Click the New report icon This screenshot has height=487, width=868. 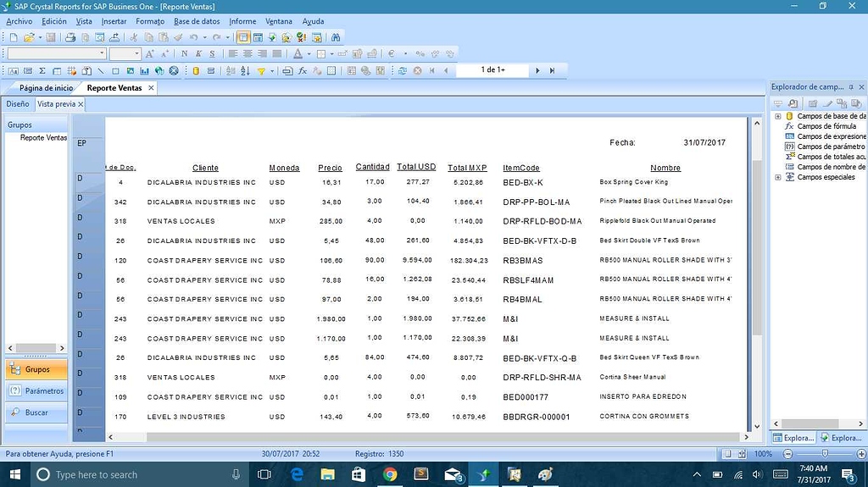pyautogui.click(x=14, y=37)
